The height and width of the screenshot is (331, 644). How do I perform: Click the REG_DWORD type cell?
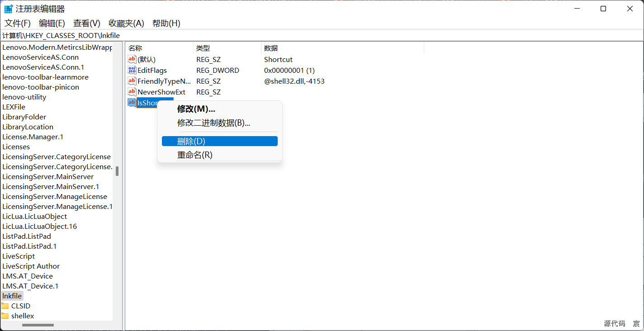coord(218,70)
